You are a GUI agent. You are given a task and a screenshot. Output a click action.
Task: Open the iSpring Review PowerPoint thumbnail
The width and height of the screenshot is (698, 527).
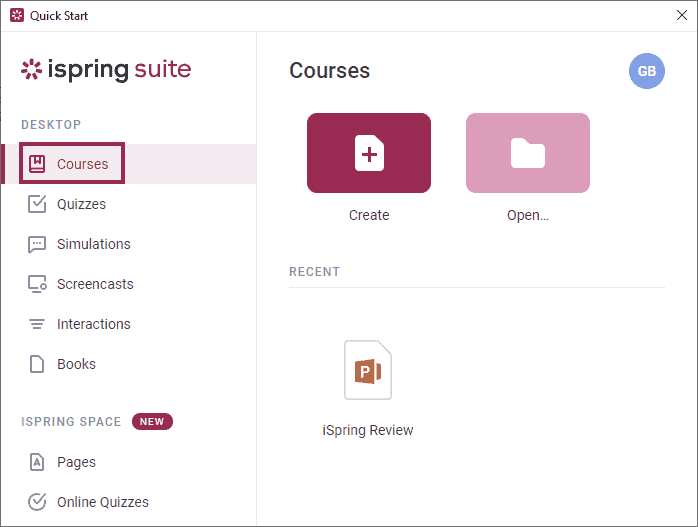pos(368,370)
